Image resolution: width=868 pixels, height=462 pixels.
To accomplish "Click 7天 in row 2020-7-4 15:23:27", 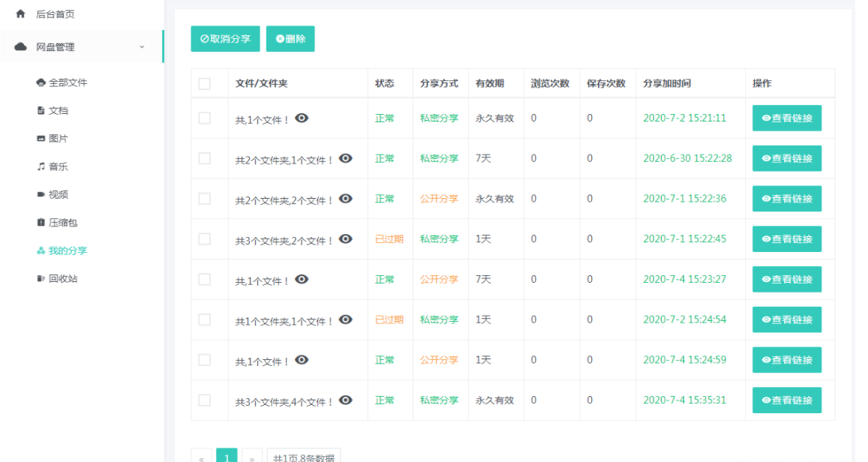I will click(483, 280).
